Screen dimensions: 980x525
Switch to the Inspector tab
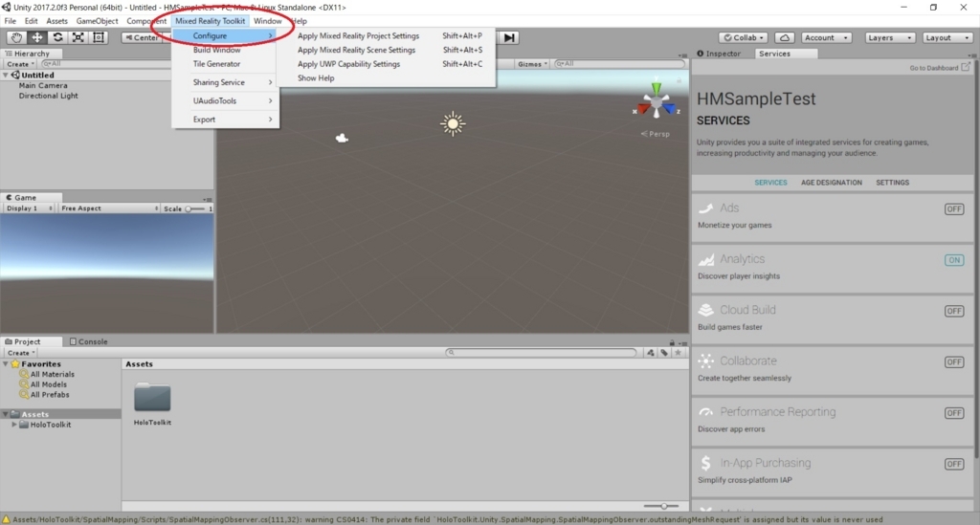(720, 54)
